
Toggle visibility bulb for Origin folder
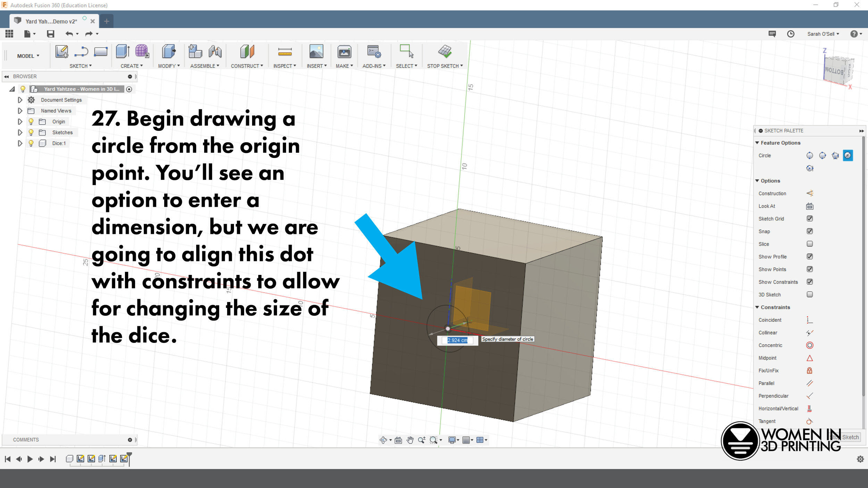(x=31, y=121)
